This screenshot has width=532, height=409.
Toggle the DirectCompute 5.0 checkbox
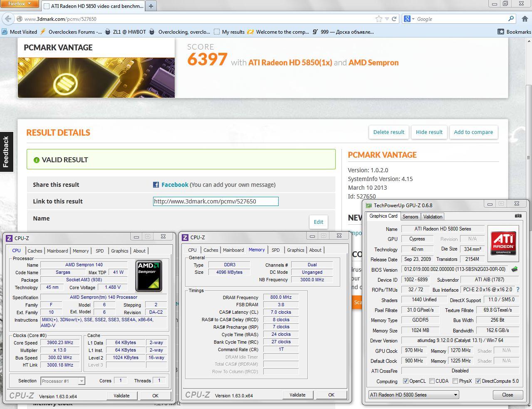coord(478,381)
